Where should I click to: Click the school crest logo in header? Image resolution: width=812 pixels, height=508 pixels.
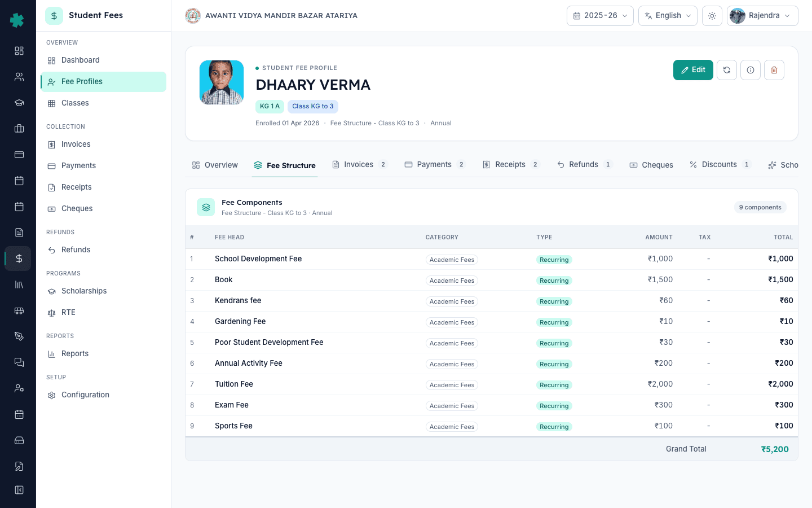tap(193, 16)
